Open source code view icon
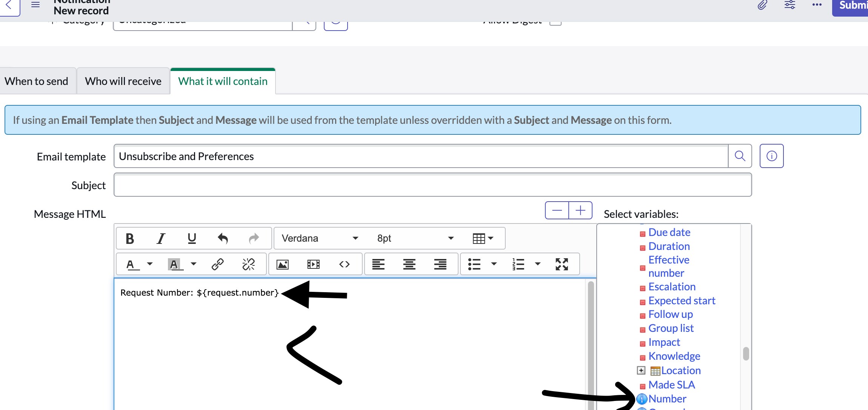Viewport: 868px width, 410px height. tap(344, 264)
